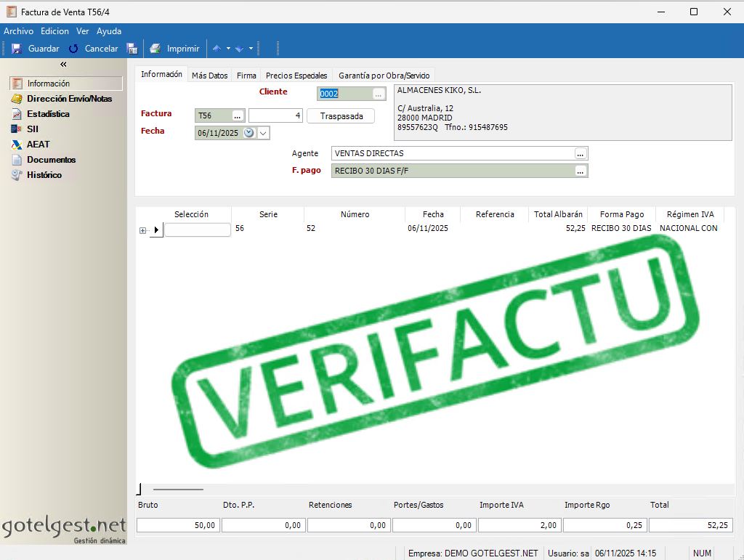
Task: Open the AEAT section in sidebar
Action: tap(38, 145)
